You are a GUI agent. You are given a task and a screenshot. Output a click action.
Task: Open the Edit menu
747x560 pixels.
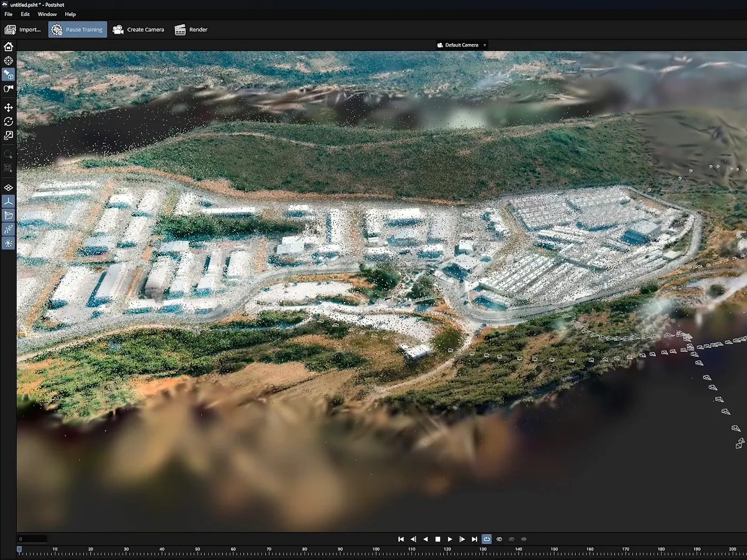pyautogui.click(x=25, y=14)
